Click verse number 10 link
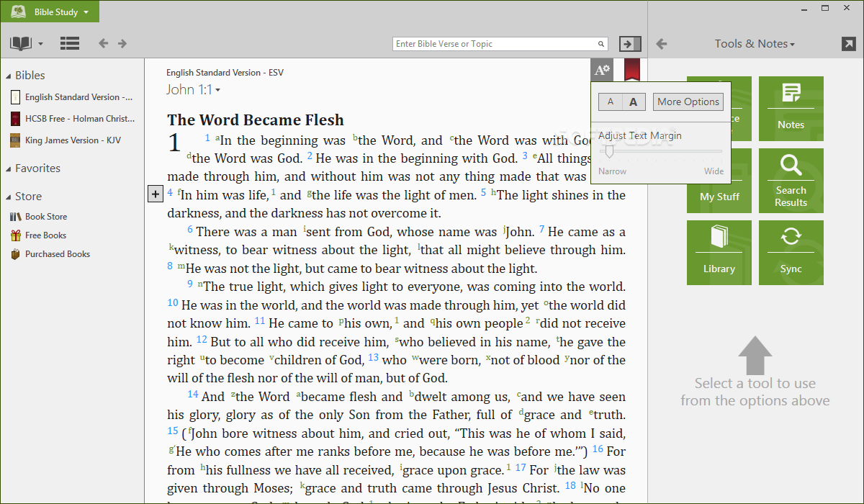 click(x=173, y=303)
